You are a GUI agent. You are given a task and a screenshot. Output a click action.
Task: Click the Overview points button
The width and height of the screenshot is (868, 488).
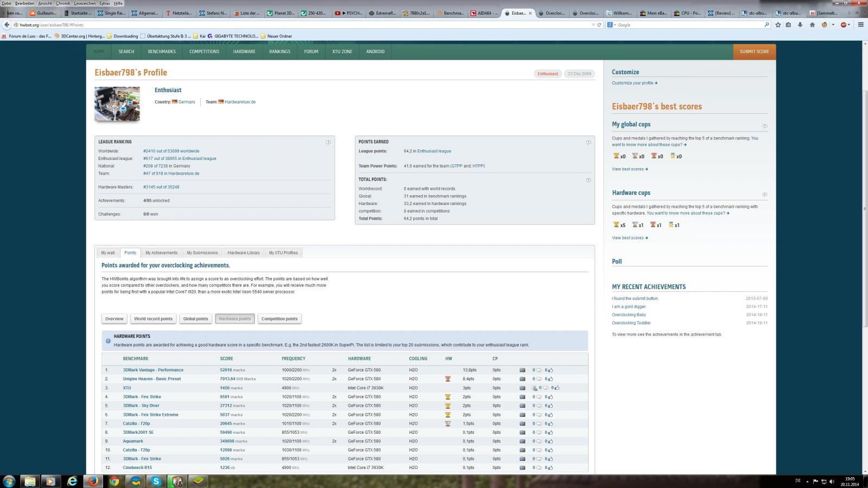114,319
